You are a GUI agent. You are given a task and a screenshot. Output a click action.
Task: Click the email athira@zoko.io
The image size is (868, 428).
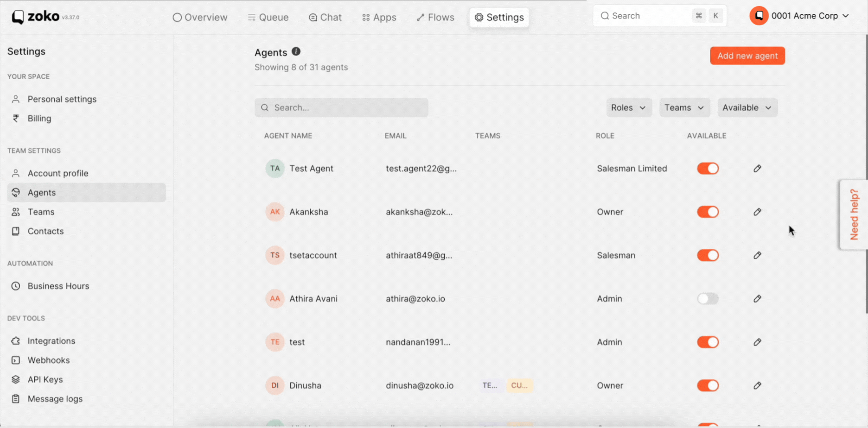coord(415,299)
